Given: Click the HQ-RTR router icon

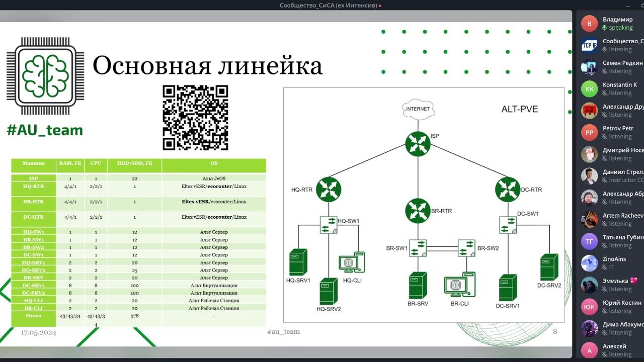Looking at the screenshot, I should click(x=329, y=190).
